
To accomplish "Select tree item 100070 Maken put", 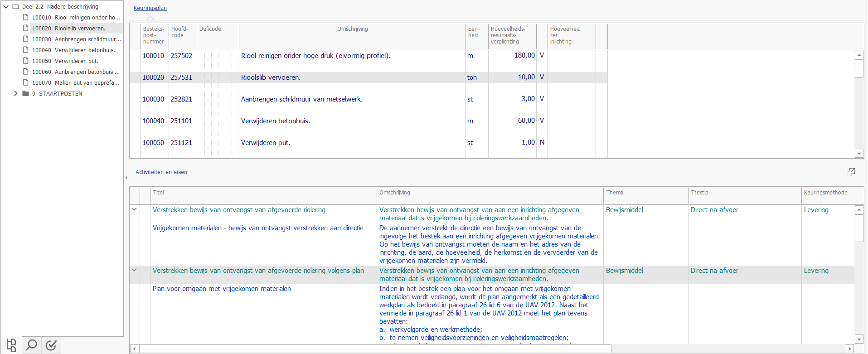I will point(75,82).
